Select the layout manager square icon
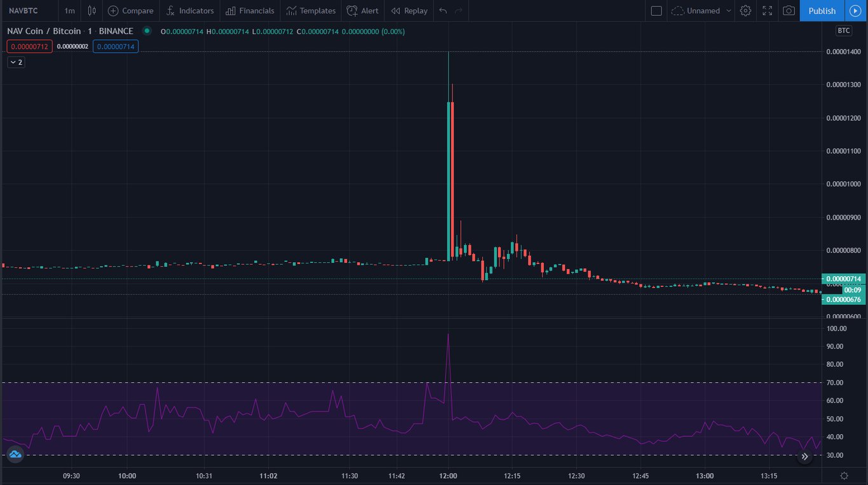Screen dimensions: 868x485 coord(656,10)
